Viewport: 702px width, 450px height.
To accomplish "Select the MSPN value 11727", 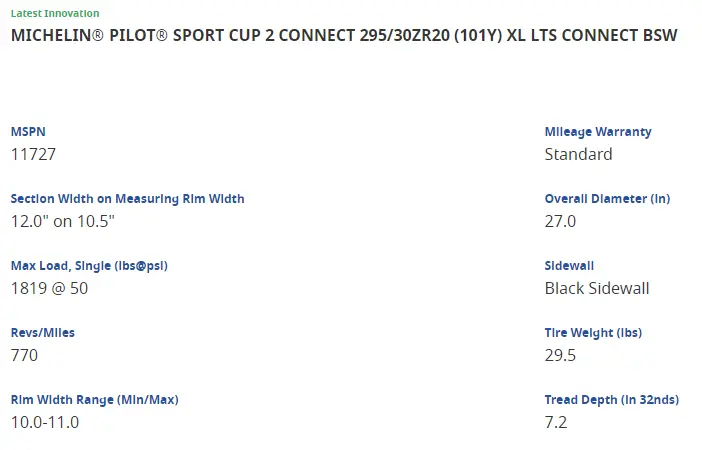I will click(x=35, y=154).
